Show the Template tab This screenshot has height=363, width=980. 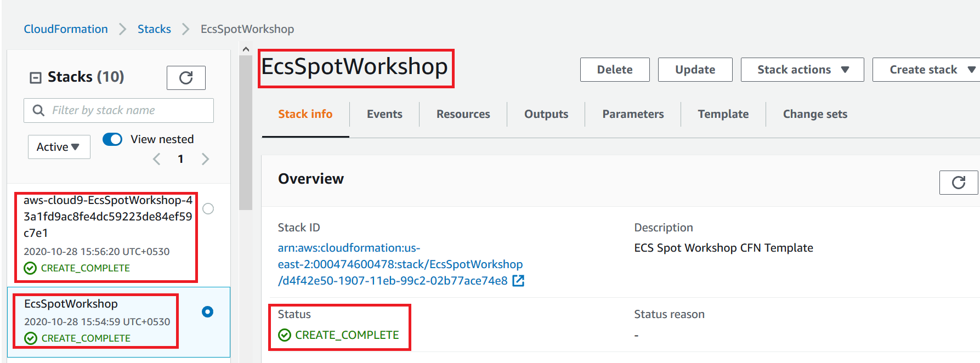[723, 114]
